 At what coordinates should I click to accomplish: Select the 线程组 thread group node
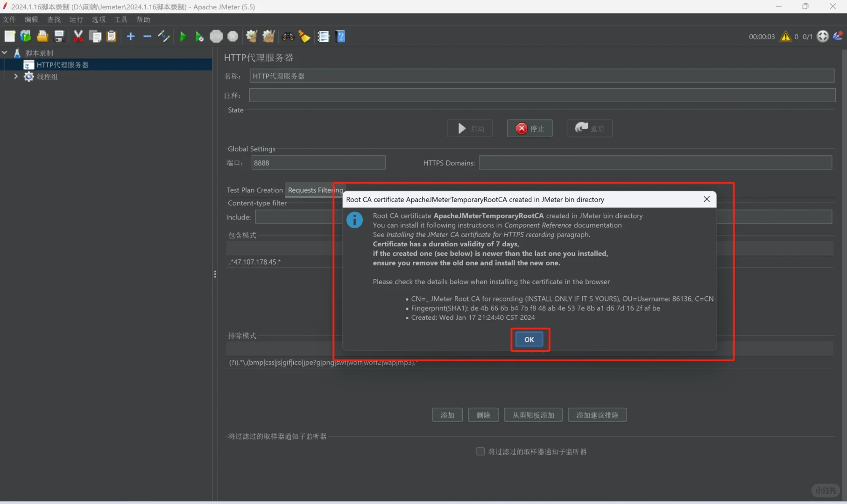point(47,76)
